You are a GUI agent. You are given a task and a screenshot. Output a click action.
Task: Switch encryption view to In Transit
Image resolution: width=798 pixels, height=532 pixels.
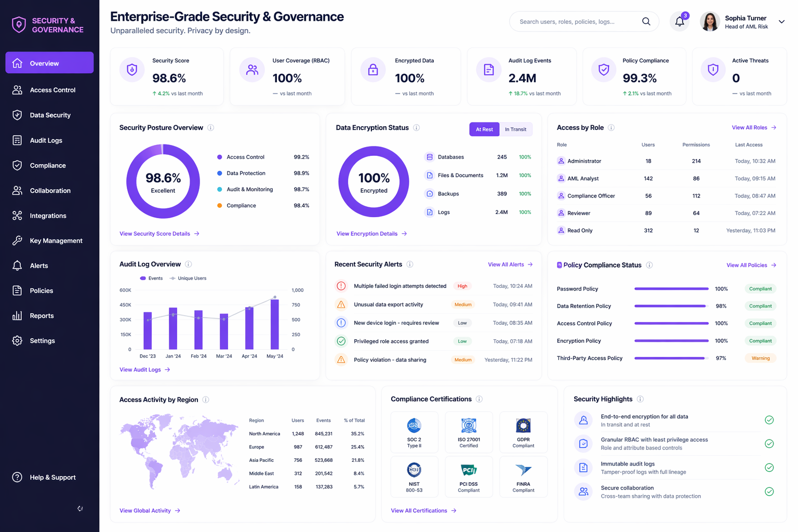[515, 129]
